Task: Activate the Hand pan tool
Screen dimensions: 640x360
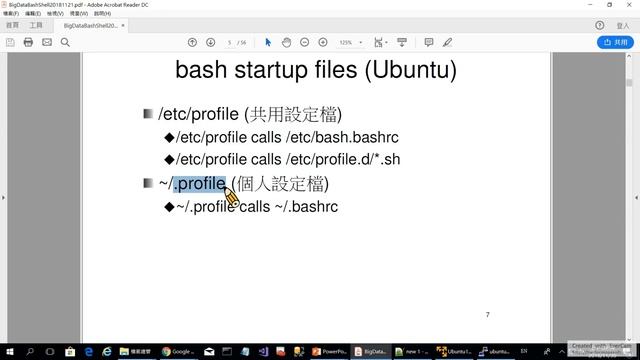Action: point(287,42)
